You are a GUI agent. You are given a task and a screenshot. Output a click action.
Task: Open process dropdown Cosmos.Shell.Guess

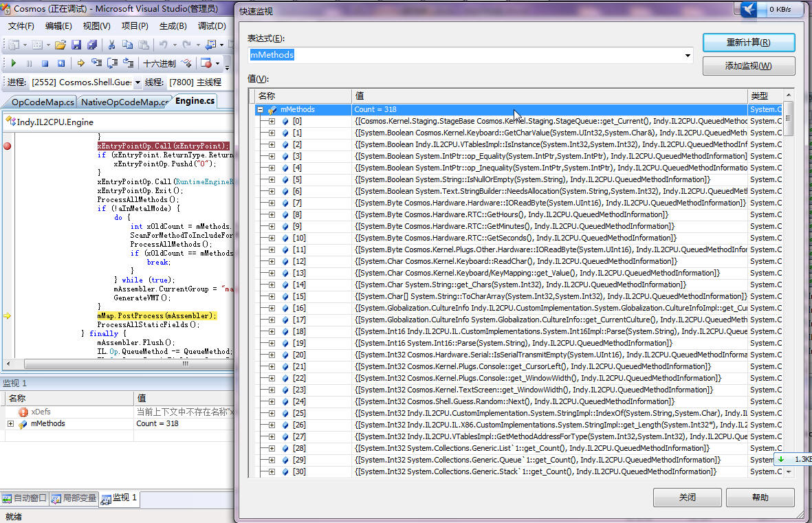coord(138,82)
